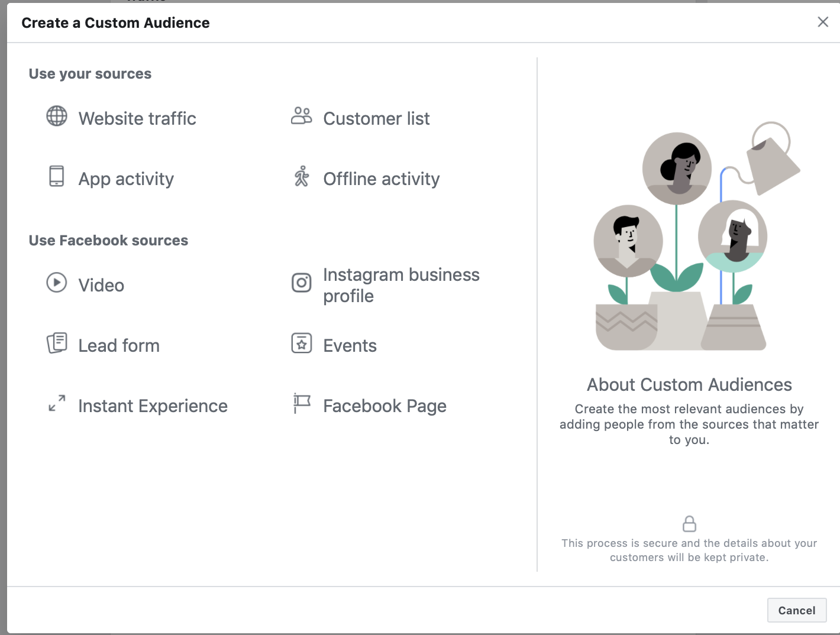Click the potted people illustration
Screen dimensions: 840x635
pyautogui.click(x=697, y=236)
